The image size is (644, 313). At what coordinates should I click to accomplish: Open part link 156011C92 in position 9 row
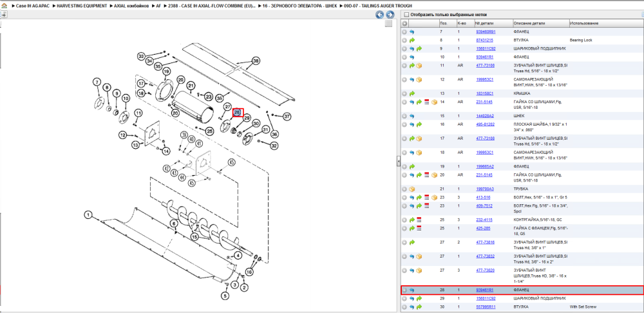tap(486, 48)
